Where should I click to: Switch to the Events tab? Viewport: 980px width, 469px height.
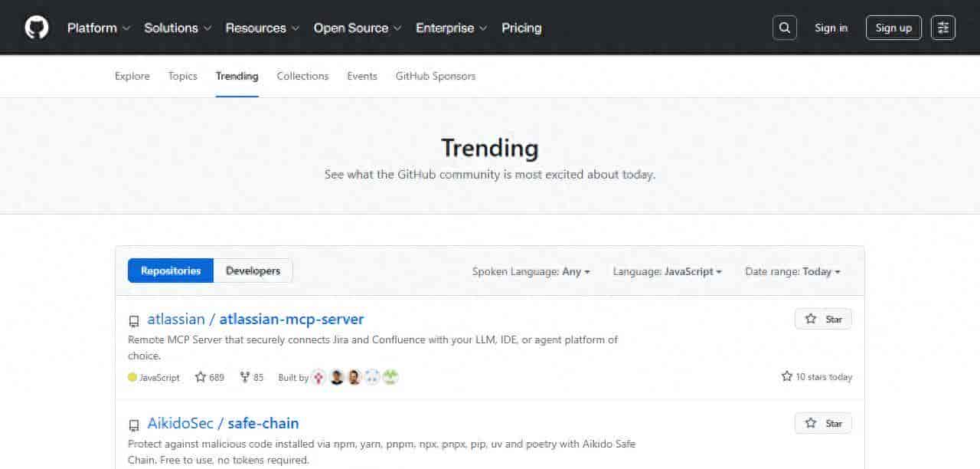coord(362,76)
